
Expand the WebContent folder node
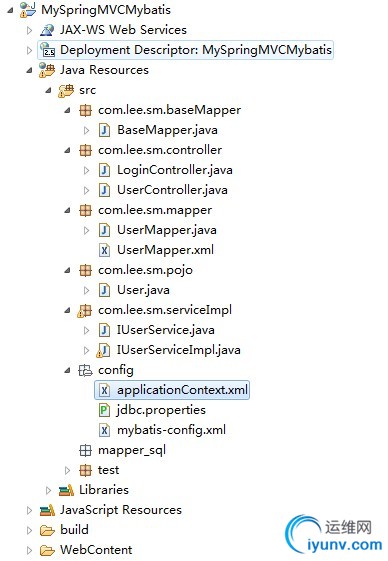point(29,550)
